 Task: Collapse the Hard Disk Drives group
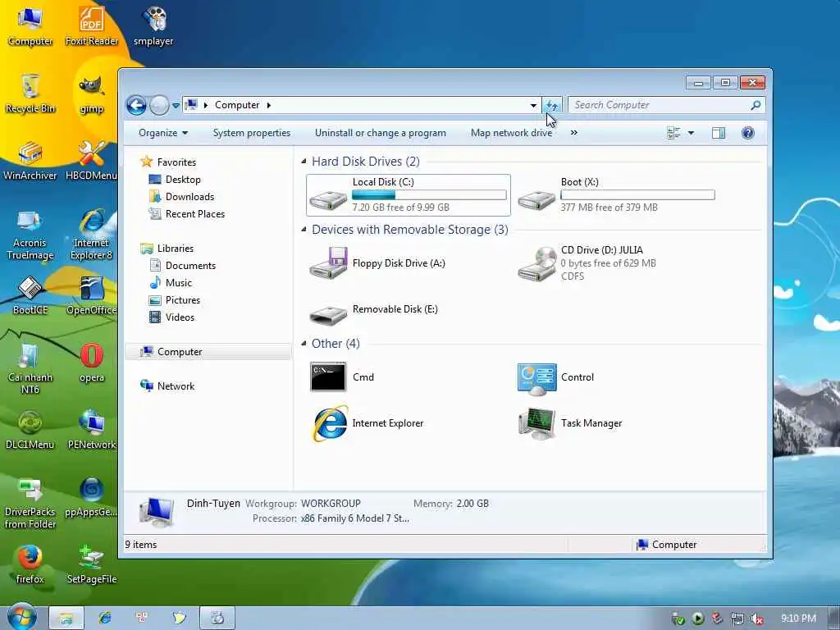click(x=304, y=162)
